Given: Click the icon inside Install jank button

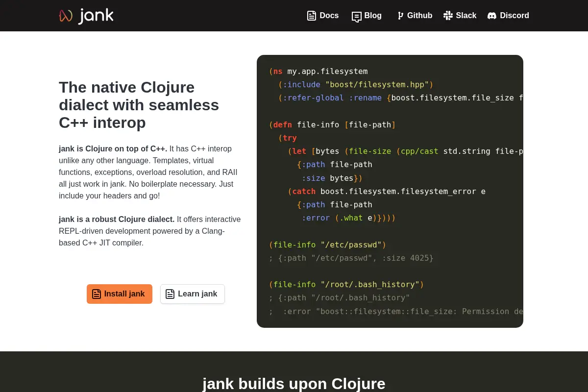Looking at the screenshot, I should tap(97, 294).
